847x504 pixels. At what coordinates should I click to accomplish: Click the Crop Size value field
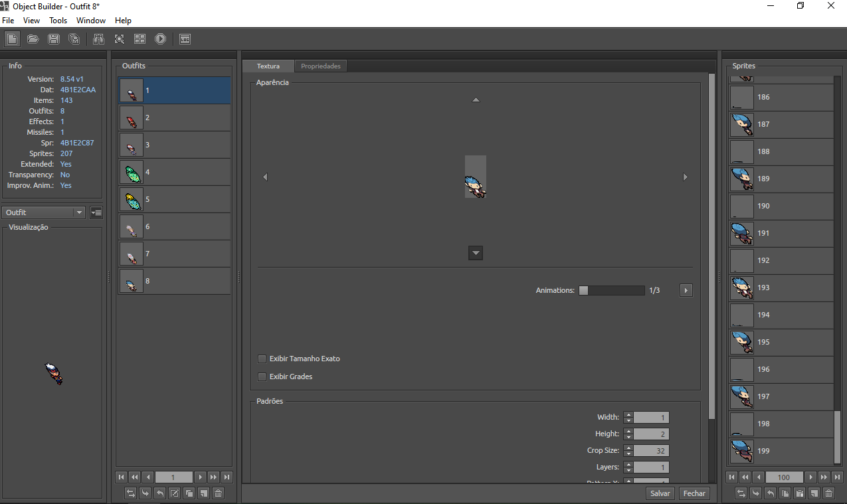point(651,451)
